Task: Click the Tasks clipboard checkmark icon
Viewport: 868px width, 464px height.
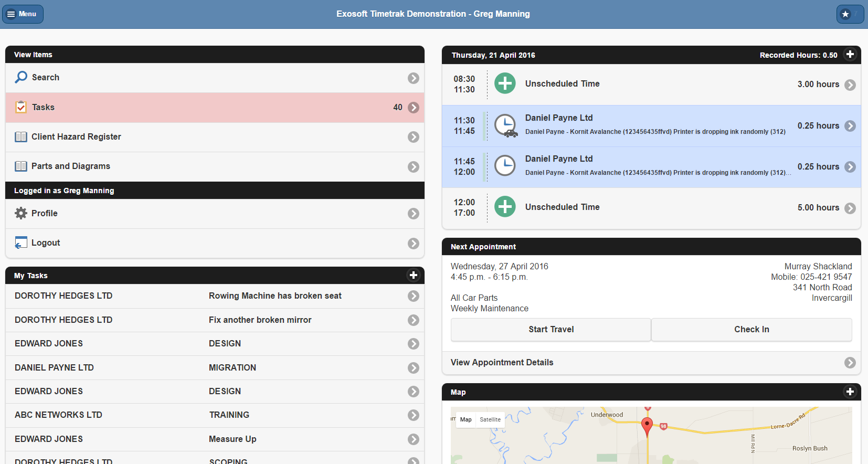Action: 21,107
